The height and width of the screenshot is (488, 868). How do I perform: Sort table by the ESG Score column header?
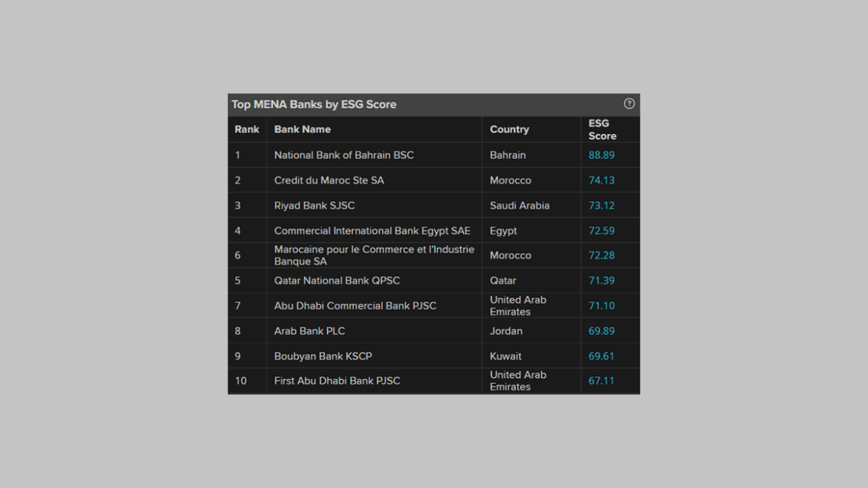coord(602,129)
